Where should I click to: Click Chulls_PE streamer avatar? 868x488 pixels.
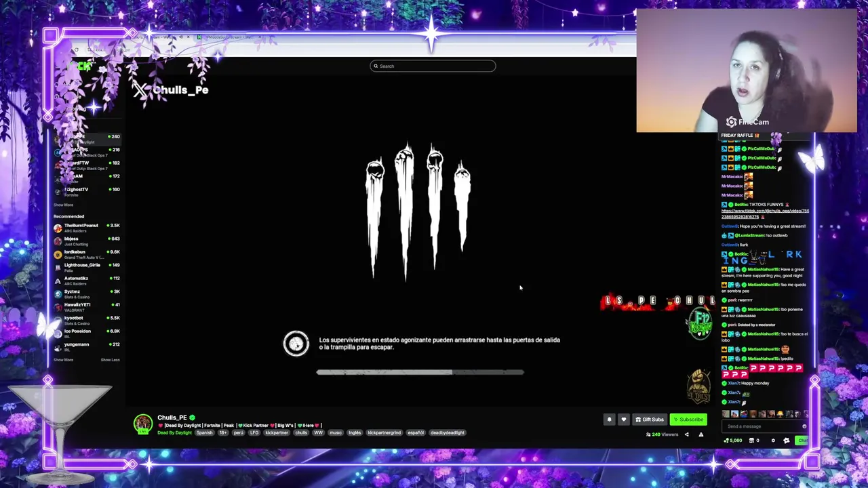pyautogui.click(x=142, y=424)
